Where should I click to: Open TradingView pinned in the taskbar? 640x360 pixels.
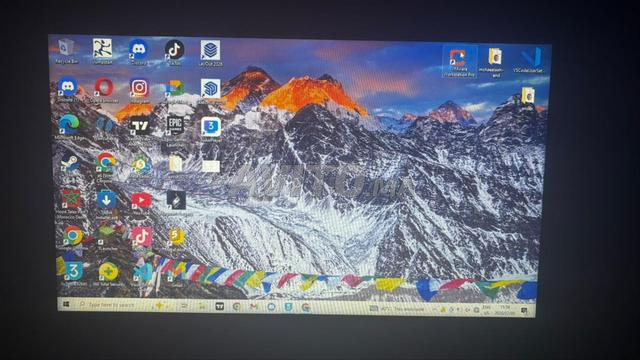pyautogui.click(x=220, y=306)
